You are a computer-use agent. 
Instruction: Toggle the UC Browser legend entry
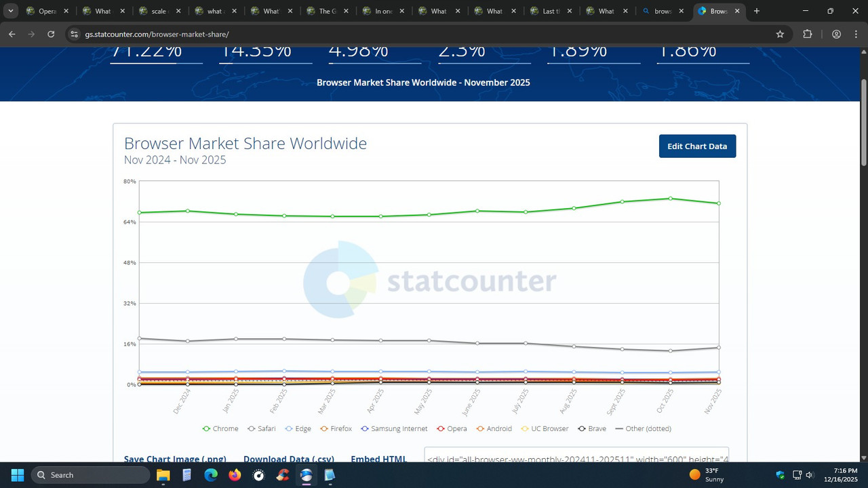pos(545,428)
